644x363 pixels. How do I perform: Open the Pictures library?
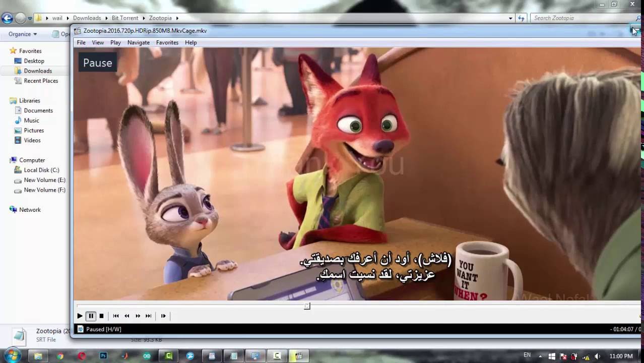coord(34,131)
